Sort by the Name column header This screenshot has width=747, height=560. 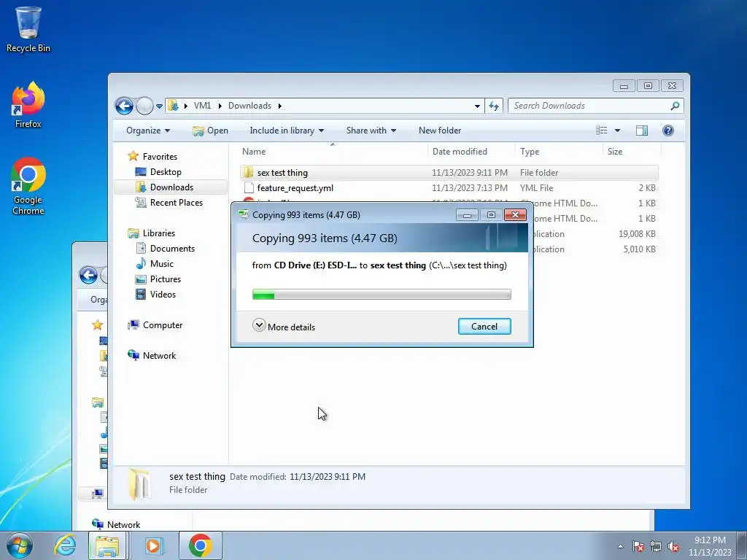[x=333, y=152]
